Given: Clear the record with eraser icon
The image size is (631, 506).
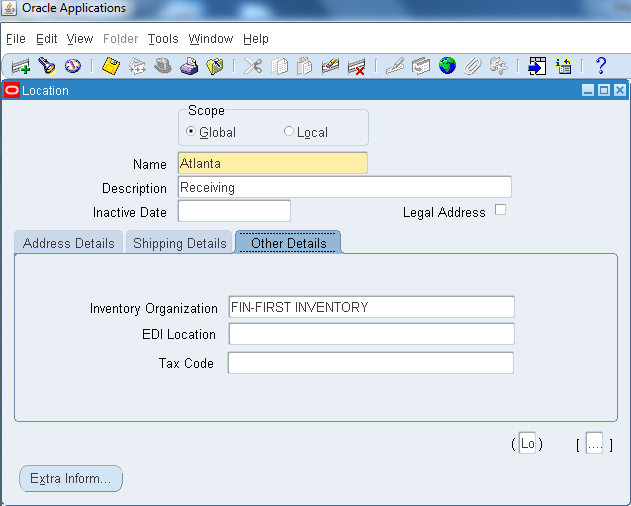Looking at the screenshot, I should pyautogui.click(x=330, y=66).
